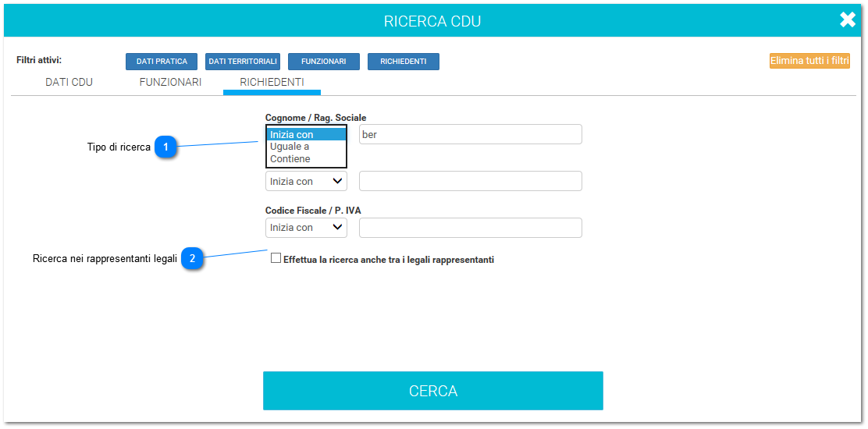Choose 'Uguale a' in the open list
The width and height of the screenshot is (868, 429).
tap(306, 147)
